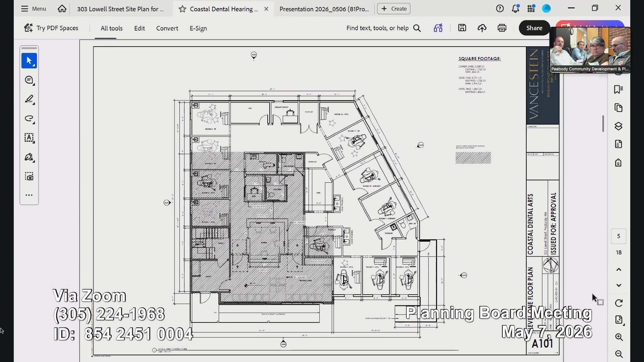
Task: Open the document properties page icon
Action: (x=619, y=144)
